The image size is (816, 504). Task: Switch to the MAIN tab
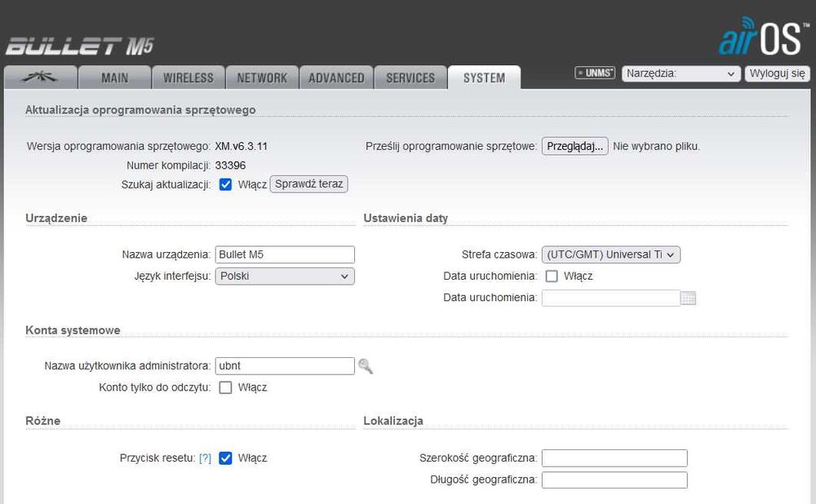click(x=114, y=77)
